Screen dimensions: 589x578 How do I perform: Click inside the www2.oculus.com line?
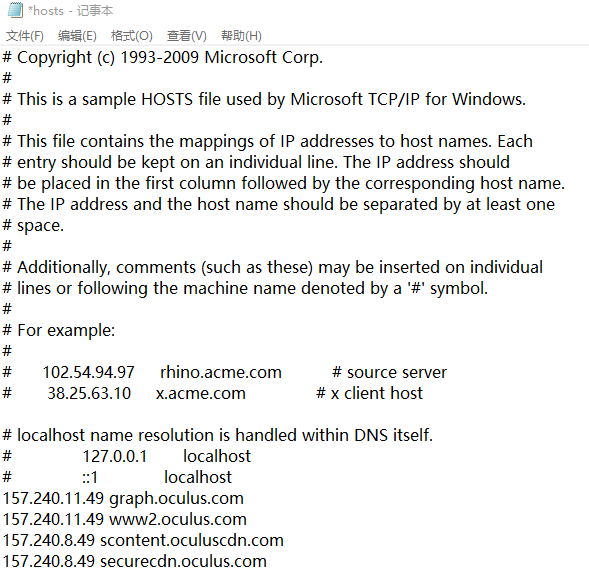pyautogui.click(x=125, y=519)
